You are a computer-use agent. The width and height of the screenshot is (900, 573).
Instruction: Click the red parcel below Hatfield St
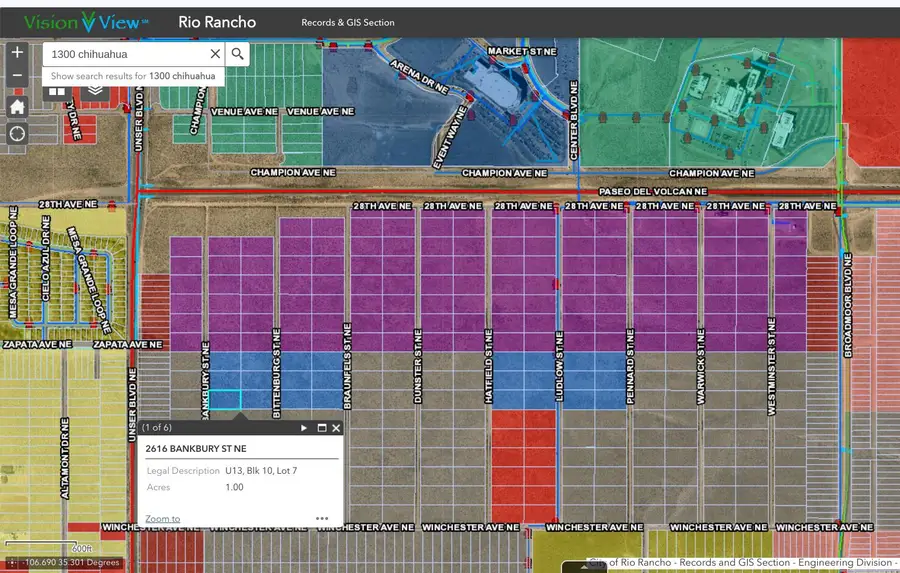point(523,465)
